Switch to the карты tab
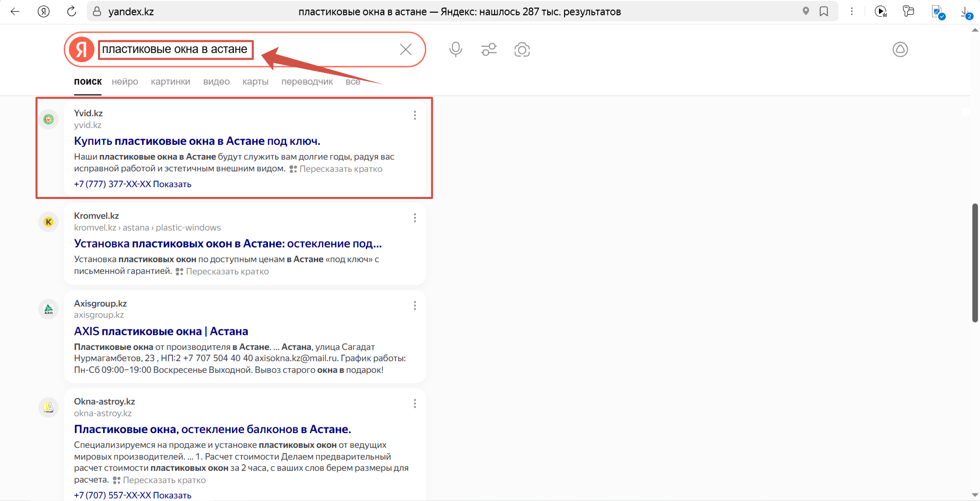 click(x=255, y=82)
